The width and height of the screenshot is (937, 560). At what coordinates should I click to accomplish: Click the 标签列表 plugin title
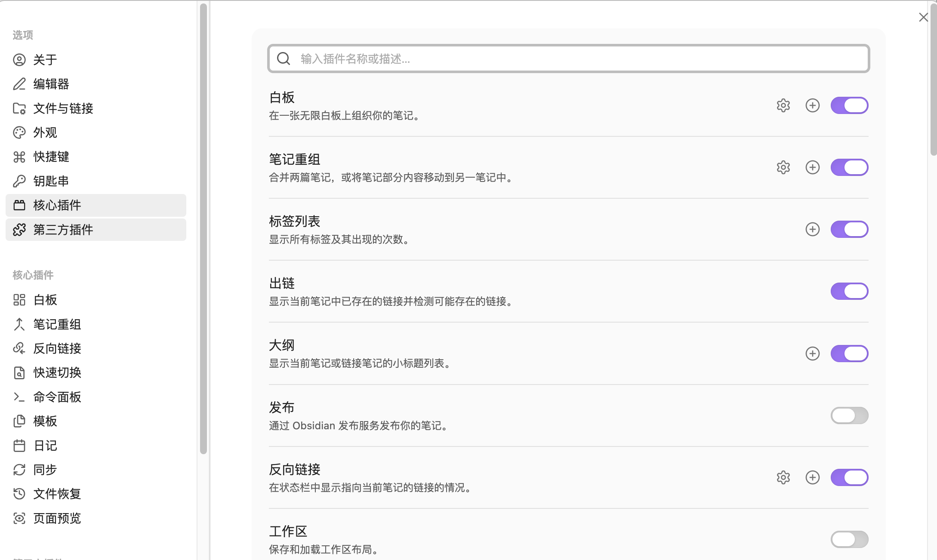(x=295, y=222)
